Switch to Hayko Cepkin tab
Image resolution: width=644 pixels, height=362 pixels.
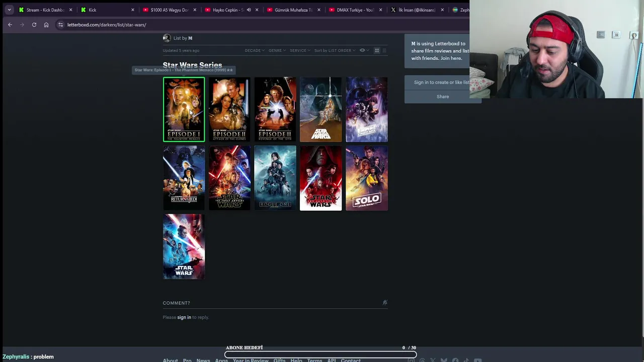tap(227, 10)
